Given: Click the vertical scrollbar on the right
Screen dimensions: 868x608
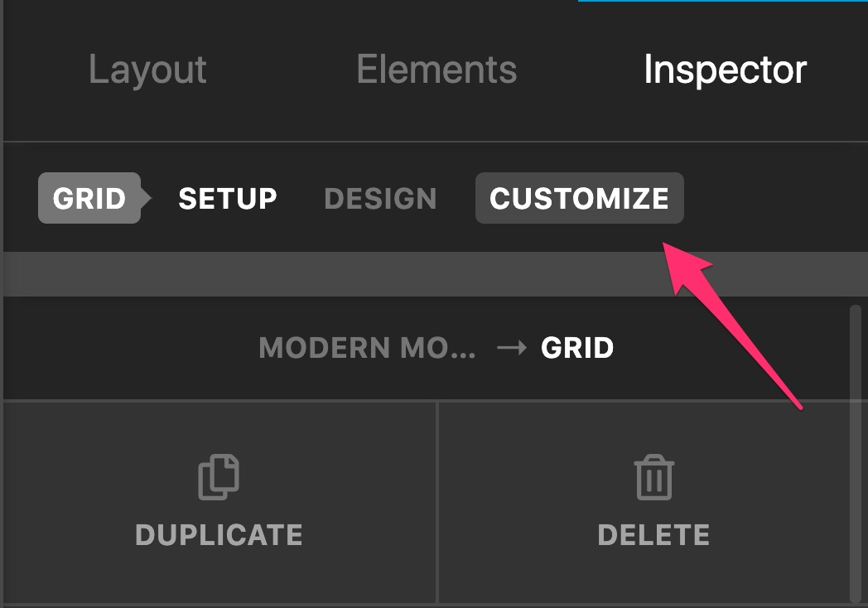Looking at the screenshot, I should point(856,453).
